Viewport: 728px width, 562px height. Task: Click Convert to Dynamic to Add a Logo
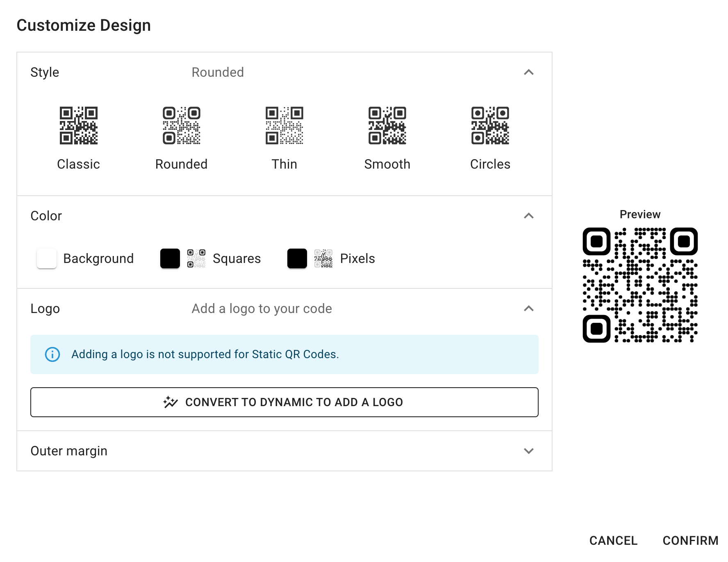tap(284, 402)
